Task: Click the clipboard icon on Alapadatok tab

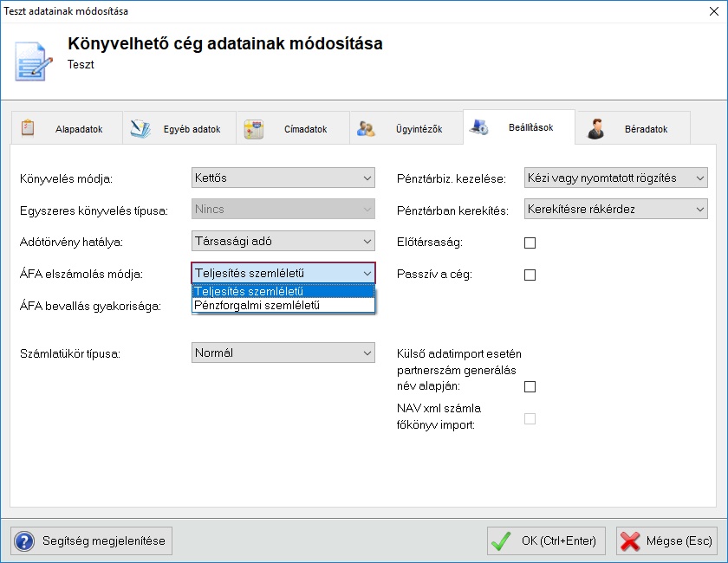Action: click(28, 128)
